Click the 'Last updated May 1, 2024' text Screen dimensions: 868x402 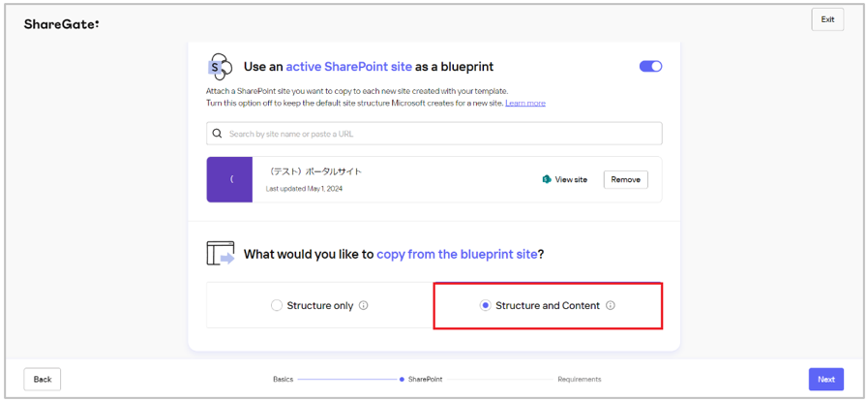pos(304,189)
